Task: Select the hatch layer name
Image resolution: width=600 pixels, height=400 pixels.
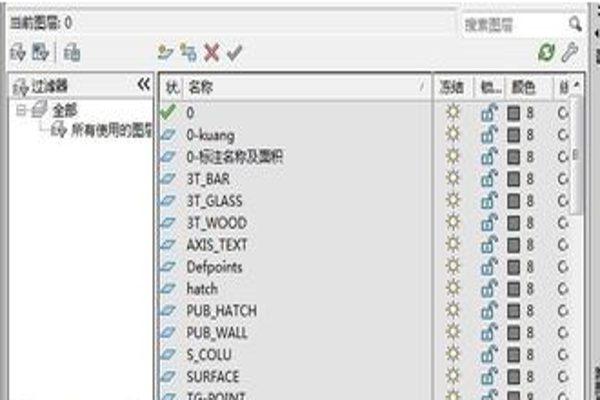Action: pyautogui.click(x=202, y=289)
